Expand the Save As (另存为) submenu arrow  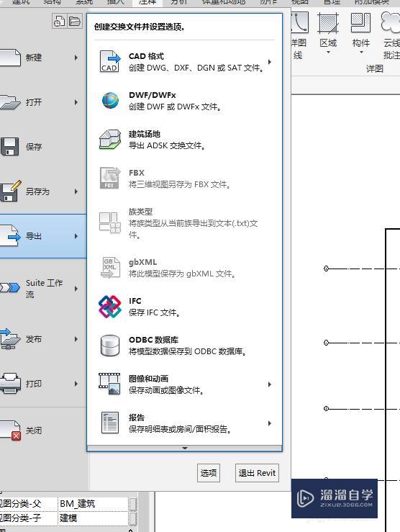[76, 191]
